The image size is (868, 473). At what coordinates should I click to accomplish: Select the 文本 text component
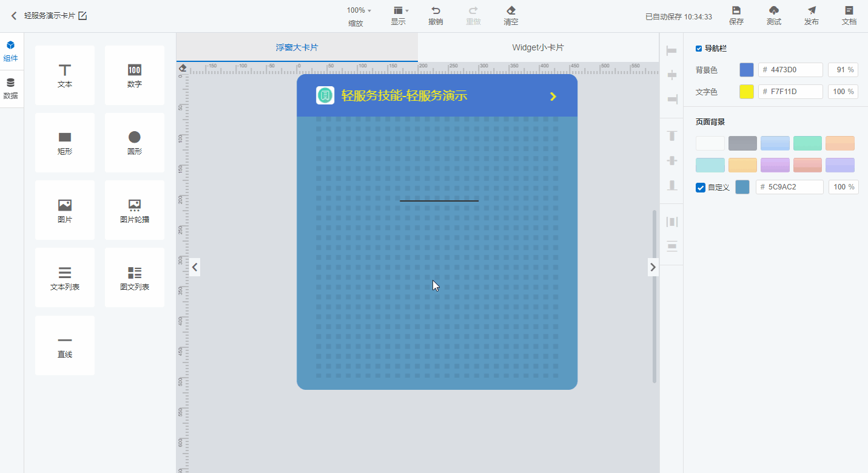(65, 75)
